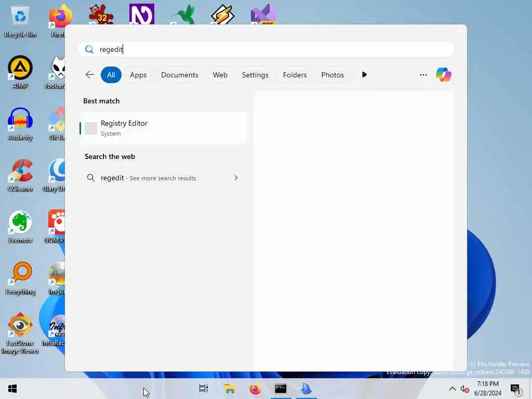Click the muted volume tray icon
The height and width of the screenshot is (399, 532).
coord(465,389)
